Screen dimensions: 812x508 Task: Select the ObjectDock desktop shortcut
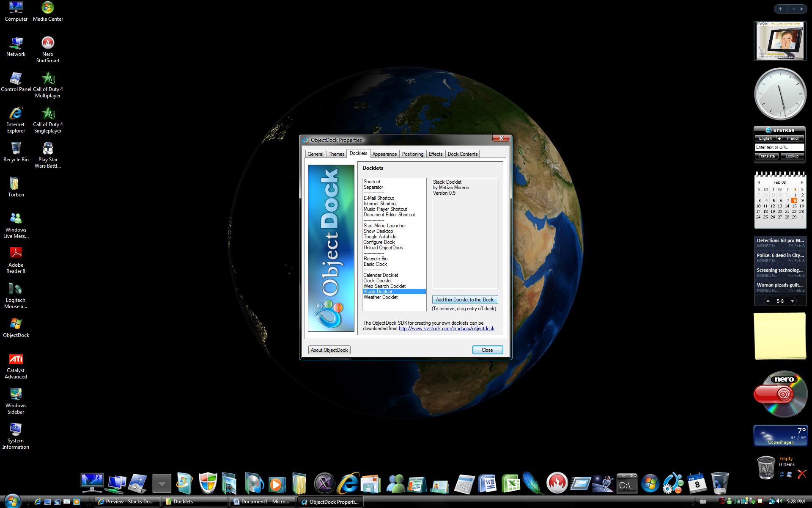[16, 328]
